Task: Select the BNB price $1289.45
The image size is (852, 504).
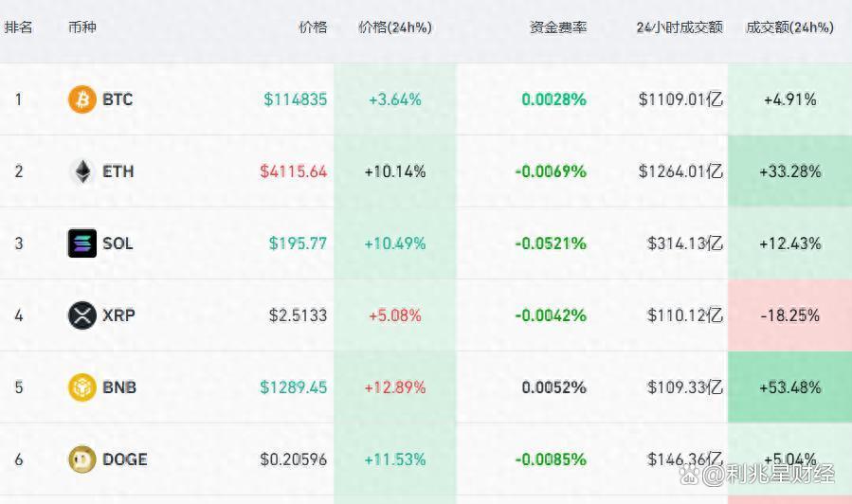Action: point(294,387)
